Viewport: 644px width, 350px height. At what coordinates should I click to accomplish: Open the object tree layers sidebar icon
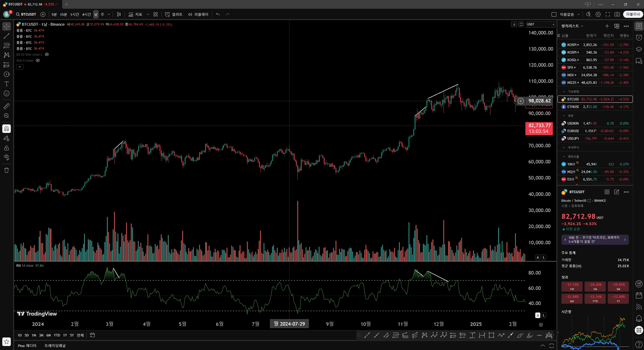pyautogui.click(x=639, y=49)
